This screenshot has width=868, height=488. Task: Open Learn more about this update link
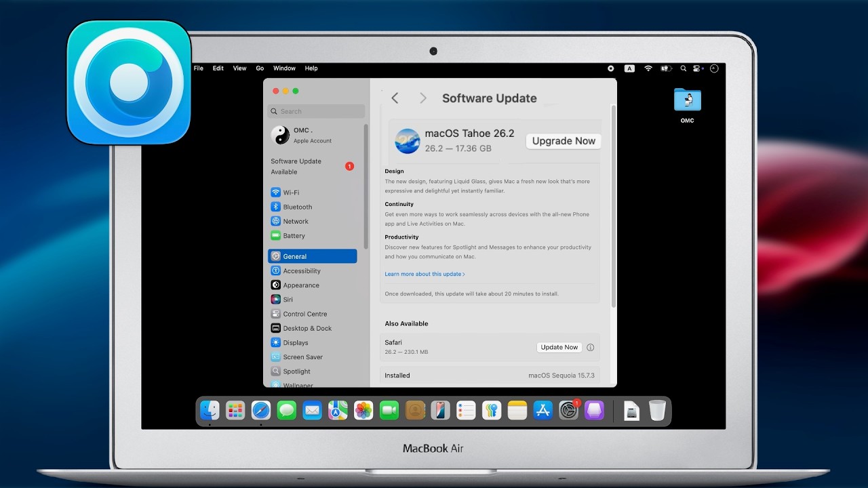425,274
